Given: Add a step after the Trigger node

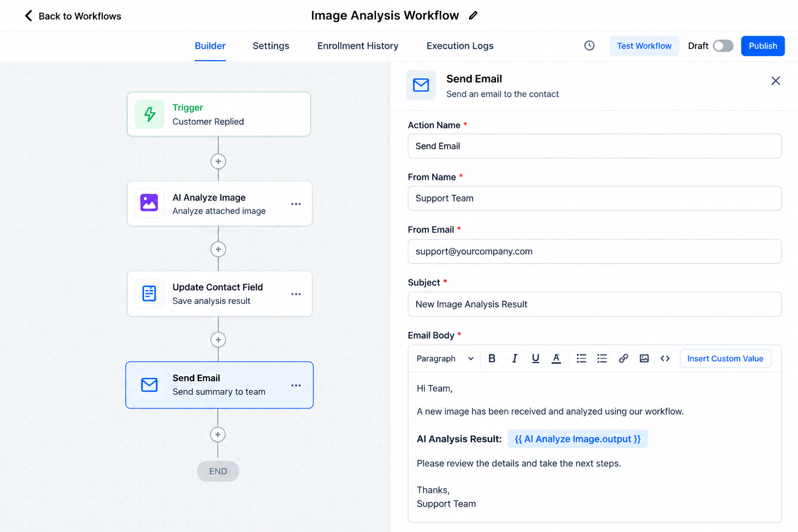Looking at the screenshot, I should tap(218, 162).
